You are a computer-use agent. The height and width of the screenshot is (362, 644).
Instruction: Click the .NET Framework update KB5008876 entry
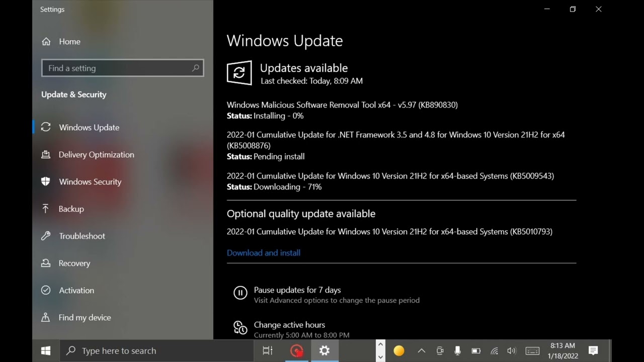[x=396, y=140]
